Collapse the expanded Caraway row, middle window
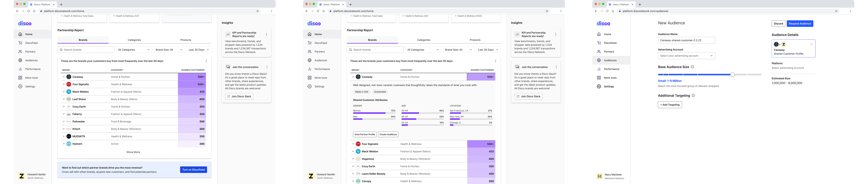This screenshot has width=868, height=184. tap(353, 77)
